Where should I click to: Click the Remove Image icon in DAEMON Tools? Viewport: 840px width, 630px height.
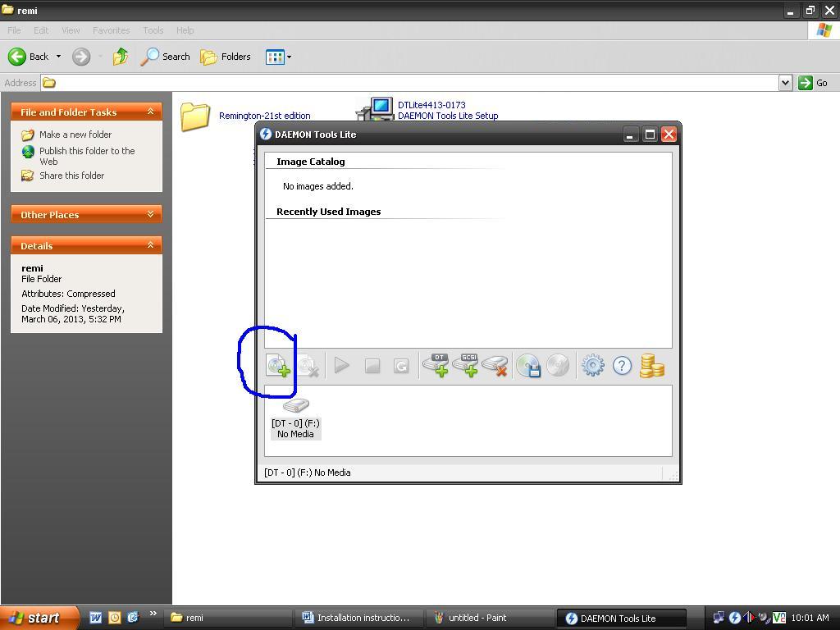tap(308, 367)
